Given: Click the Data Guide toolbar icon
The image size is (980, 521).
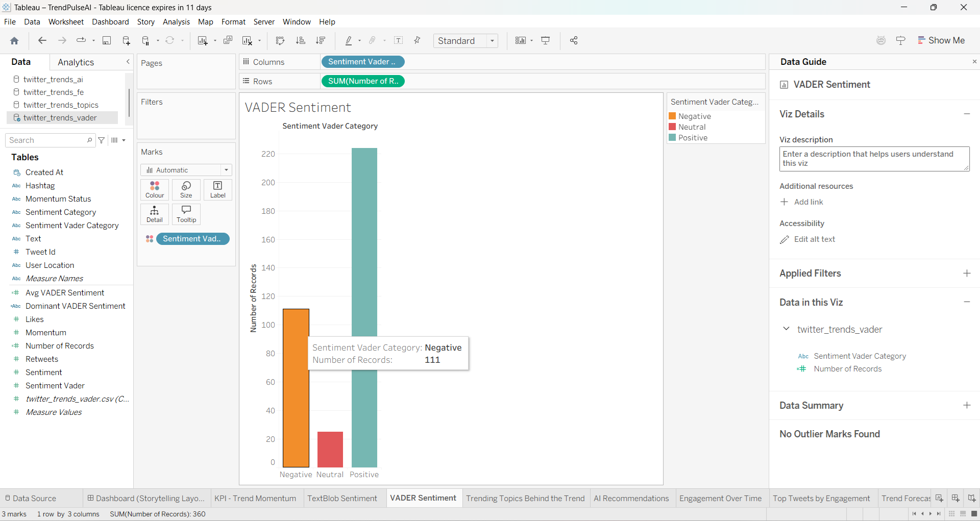Looking at the screenshot, I should point(901,40).
